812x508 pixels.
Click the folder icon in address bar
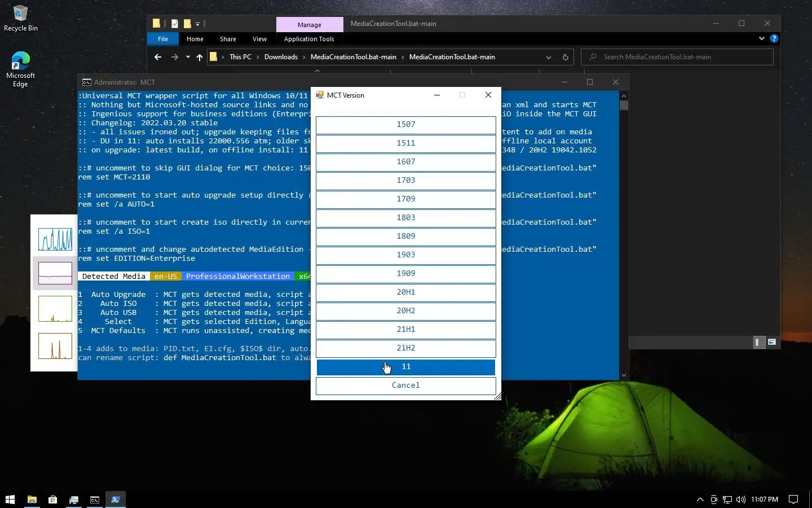pos(214,57)
